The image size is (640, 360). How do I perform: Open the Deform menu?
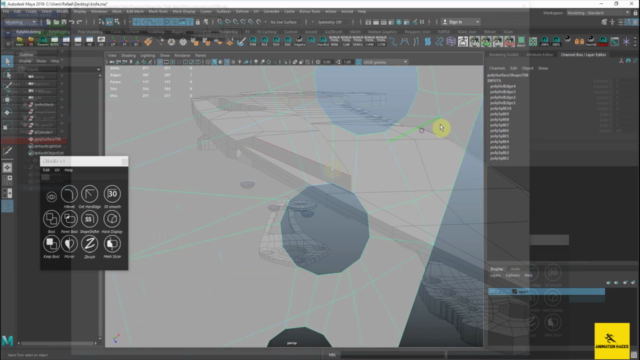242,11
